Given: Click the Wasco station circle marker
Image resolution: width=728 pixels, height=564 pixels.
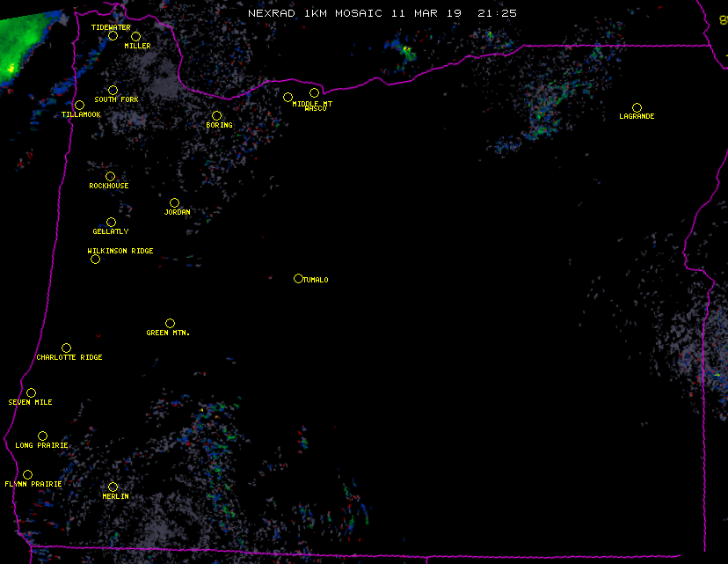Looking at the screenshot, I should [x=314, y=93].
